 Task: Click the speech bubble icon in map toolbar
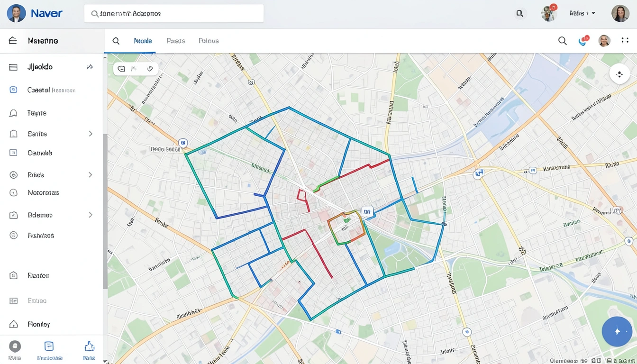121,69
